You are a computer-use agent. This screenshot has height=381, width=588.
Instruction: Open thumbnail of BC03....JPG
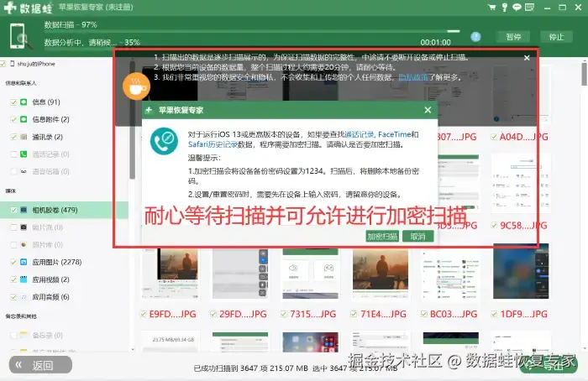click(x=451, y=274)
